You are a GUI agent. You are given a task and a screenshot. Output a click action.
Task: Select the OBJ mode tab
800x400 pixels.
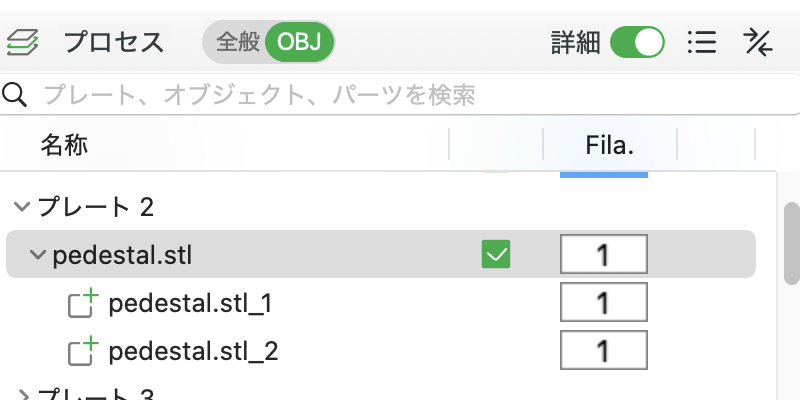pyautogui.click(x=298, y=42)
